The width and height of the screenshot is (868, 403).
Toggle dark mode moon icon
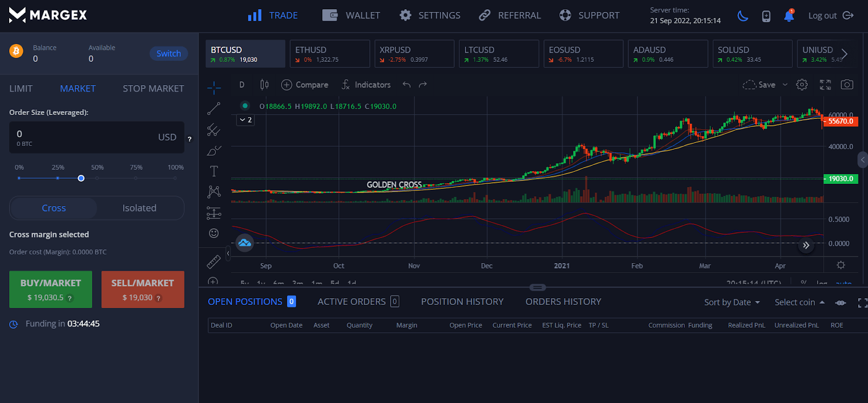(x=743, y=16)
